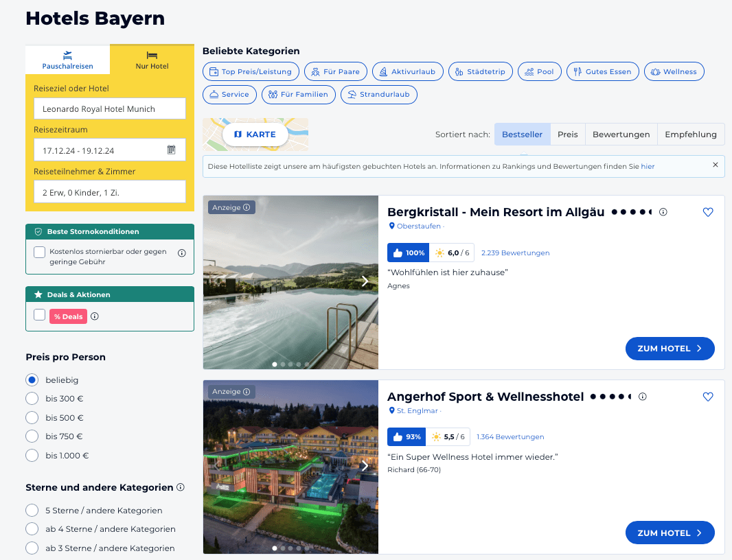Open the KARTE map view

[x=255, y=135]
